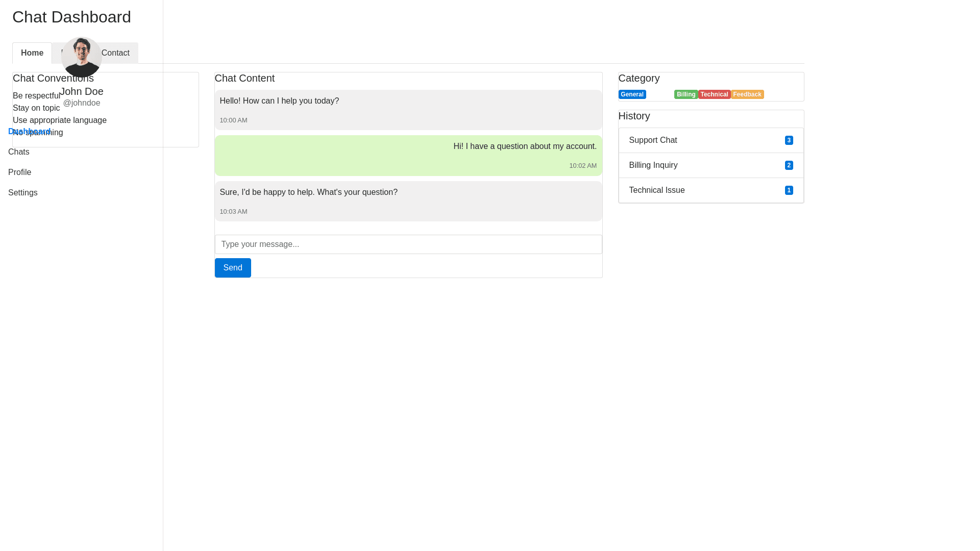Select the General category badge

click(x=632, y=94)
